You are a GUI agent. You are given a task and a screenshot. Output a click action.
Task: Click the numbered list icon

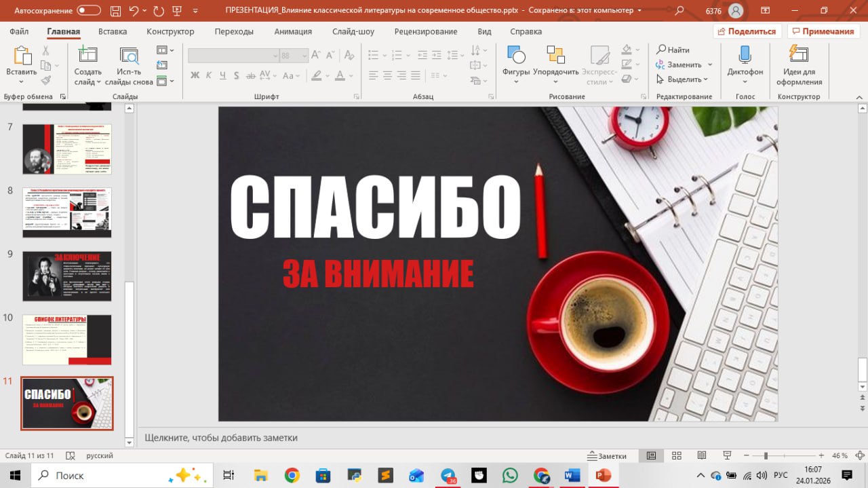398,55
